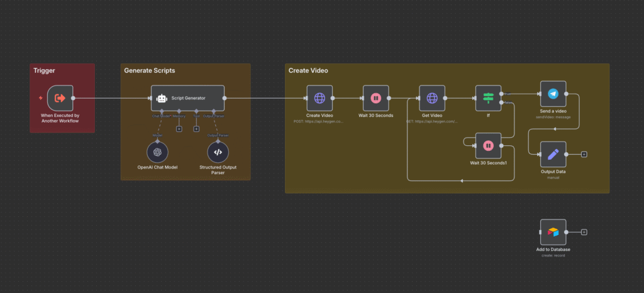The height and width of the screenshot is (293, 644).
Task: Select the 'When Executed by Another Workflow' trigger node
Action: click(x=60, y=98)
